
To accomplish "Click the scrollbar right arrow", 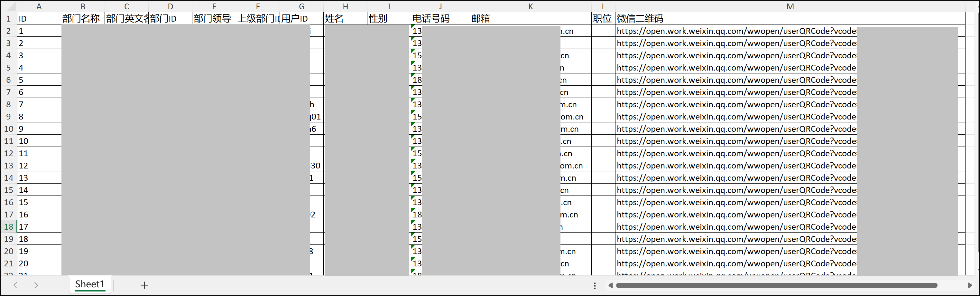I will tap(970, 285).
